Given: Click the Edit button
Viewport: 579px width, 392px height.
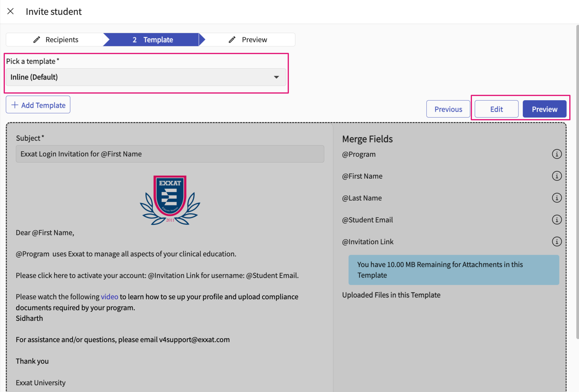Looking at the screenshot, I should pos(496,109).
